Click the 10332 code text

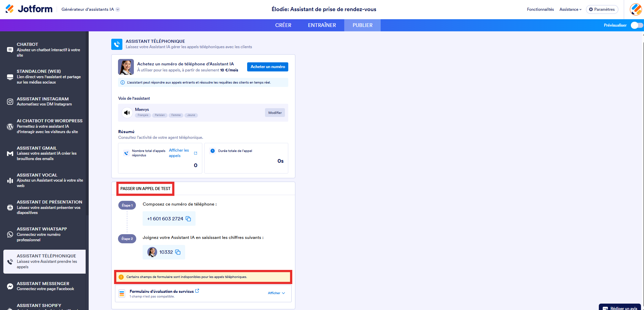[x=166, y=252]
